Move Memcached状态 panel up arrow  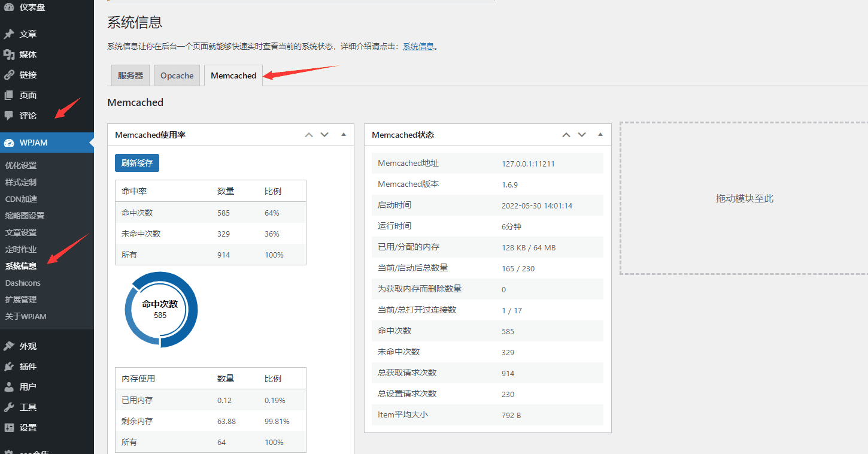pos(566,135)
